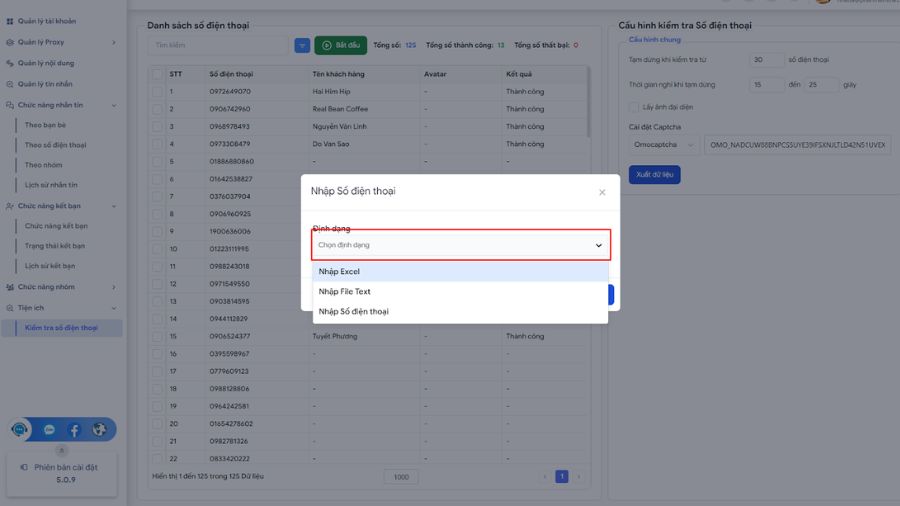This screenshot has width=900, height=506.
Task: Click the customer support headset icon
Action: pos(21,429)
